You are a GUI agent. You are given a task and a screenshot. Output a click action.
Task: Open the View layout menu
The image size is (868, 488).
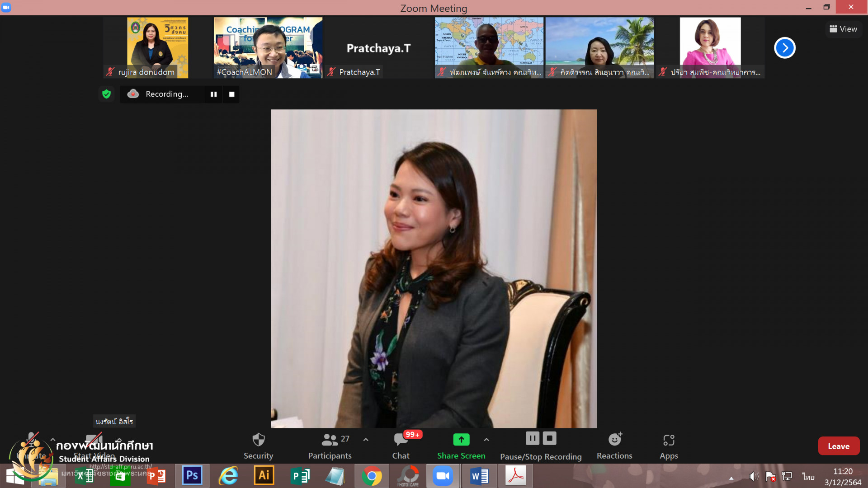[844, 29]
